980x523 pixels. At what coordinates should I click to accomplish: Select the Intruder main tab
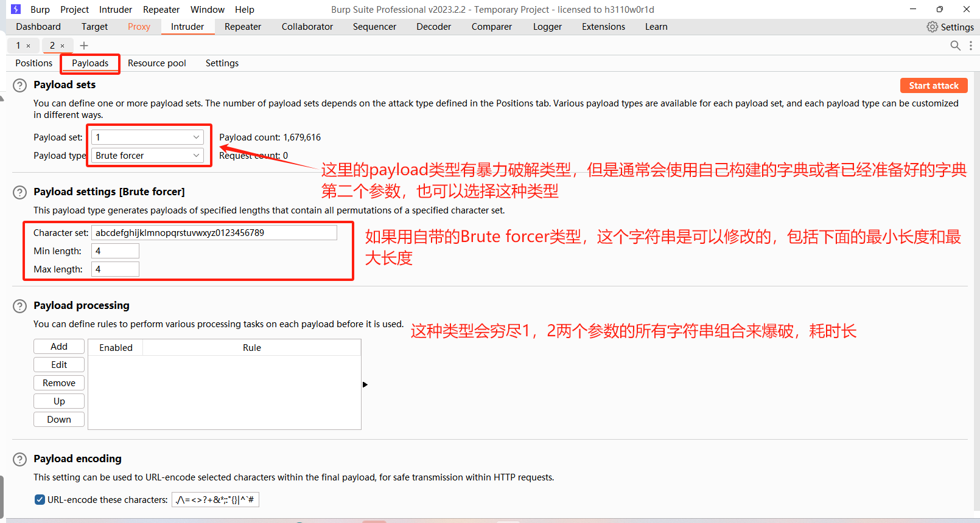click(x=187, y=27)
